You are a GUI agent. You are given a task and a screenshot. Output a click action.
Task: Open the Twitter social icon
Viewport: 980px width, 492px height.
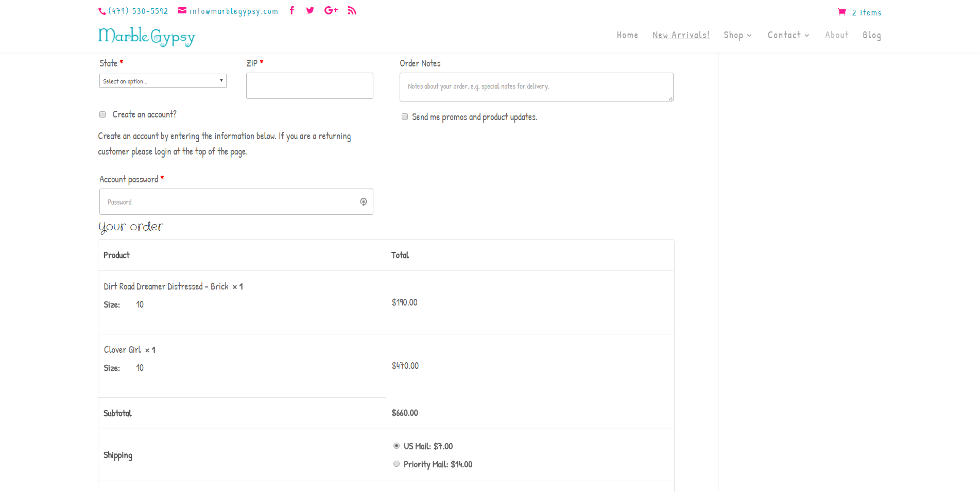click(310, 11)
